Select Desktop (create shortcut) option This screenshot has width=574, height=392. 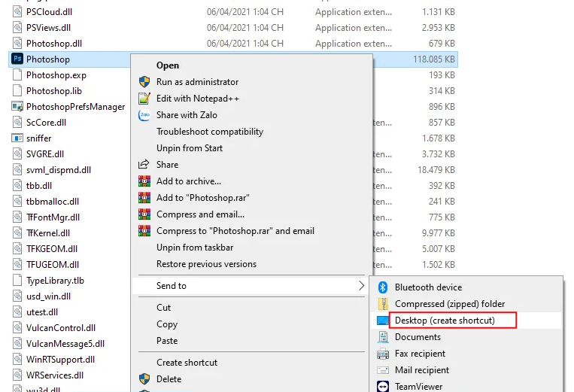[x=445, y=321]
